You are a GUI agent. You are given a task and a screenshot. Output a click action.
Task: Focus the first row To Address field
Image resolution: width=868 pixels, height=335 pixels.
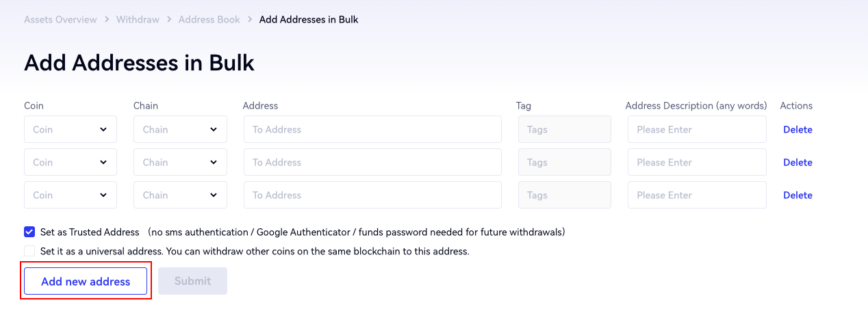(372, 129)
